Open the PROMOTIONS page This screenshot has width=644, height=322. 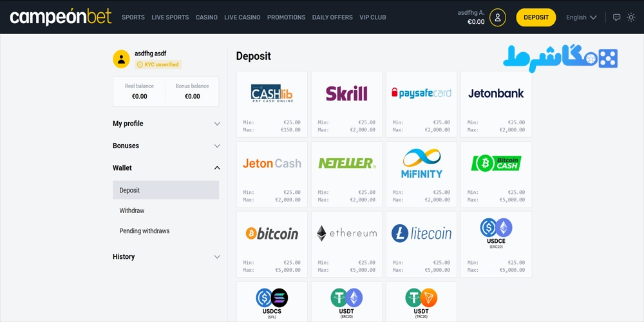287,17
